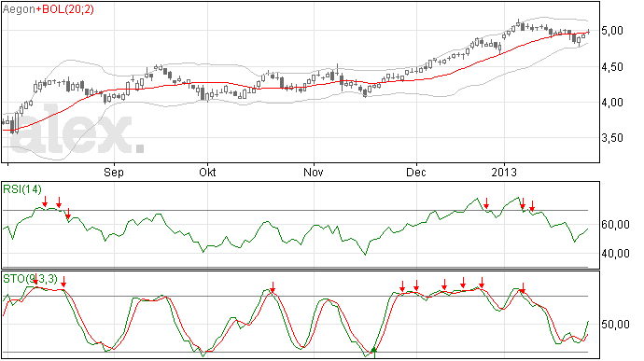Click the 4,50 price axis value
This screenshot has width=644, height=361.
point(612,67)
